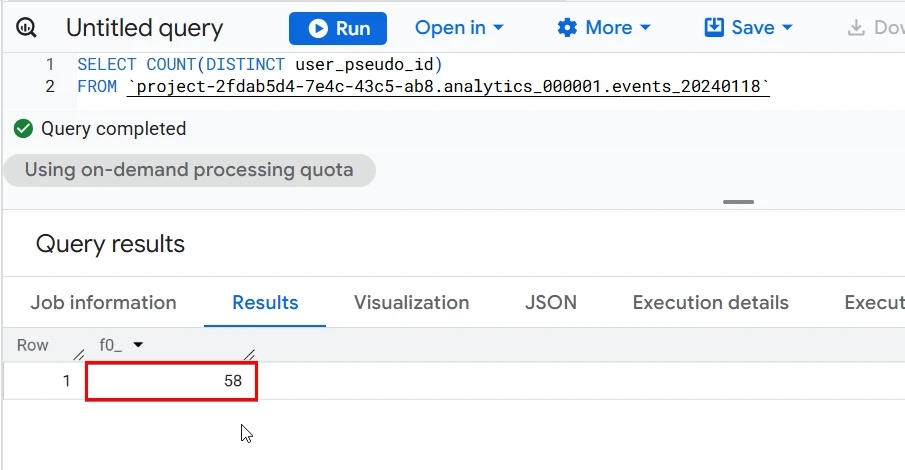Image resolution: width=905 pixels, height=470 pixels.
Task: Open the Visualization tab
Action: pos(412,303)
